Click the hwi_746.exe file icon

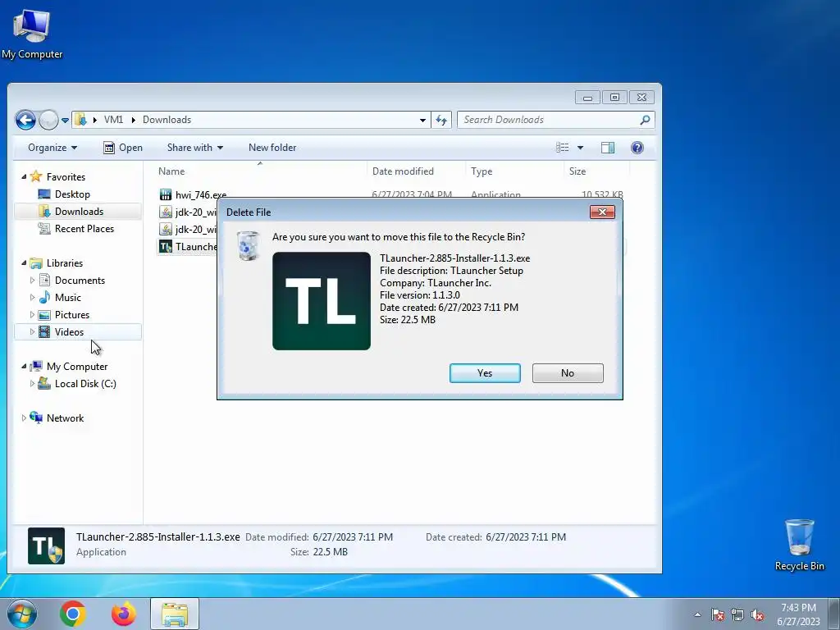166,195
